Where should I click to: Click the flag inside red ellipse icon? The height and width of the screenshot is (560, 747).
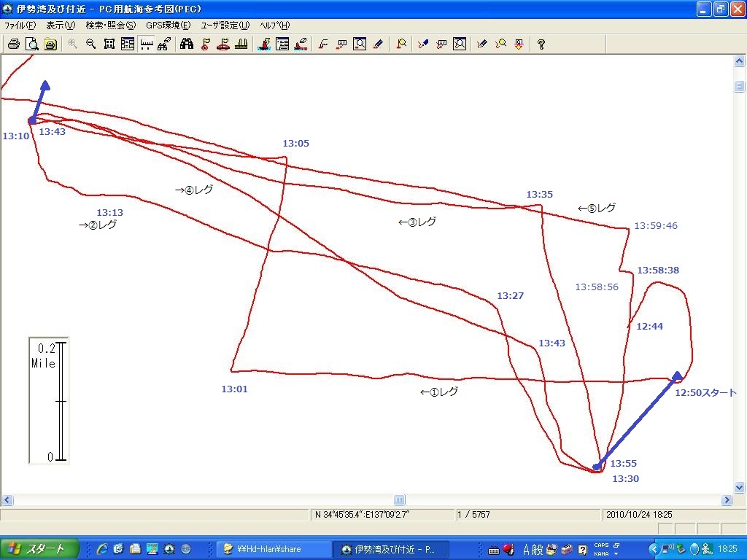(x=223, y=44)
